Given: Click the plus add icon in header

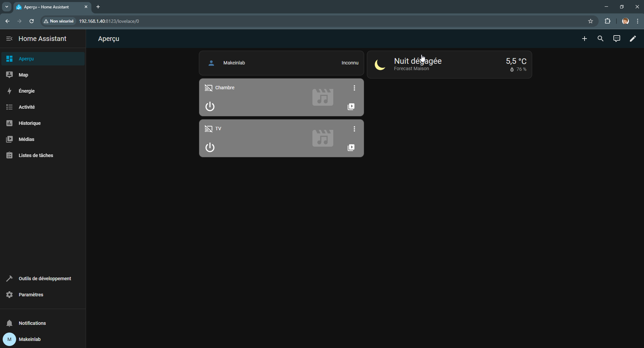Looking at the screenshot, I should click(x=584, y=39).
